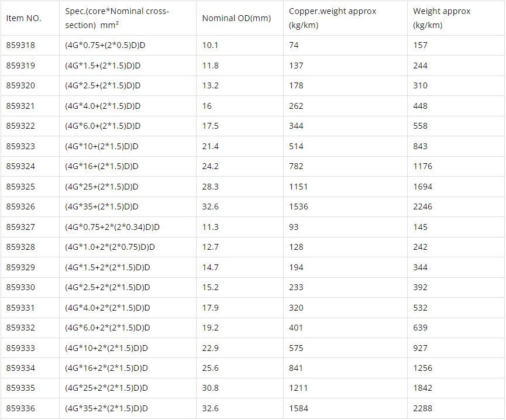This screenshot has height=420, width=506.
Task: Select the Spec. core*Nominal cross-section header
Action: pyautogui.click(x=117, y=18)
